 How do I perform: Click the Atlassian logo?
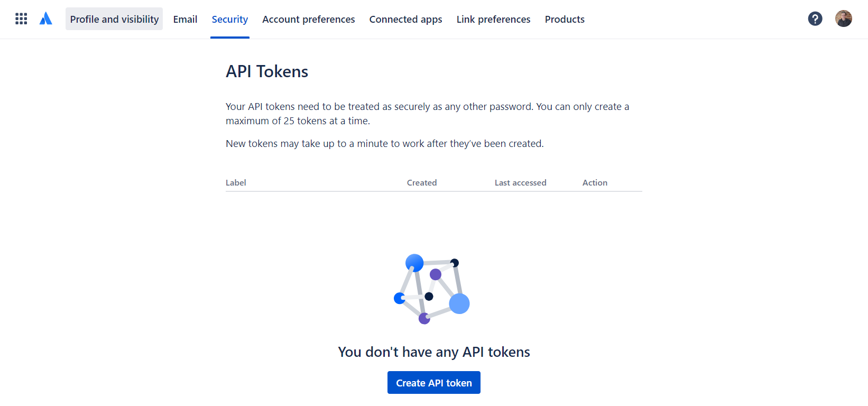point(46,19)
